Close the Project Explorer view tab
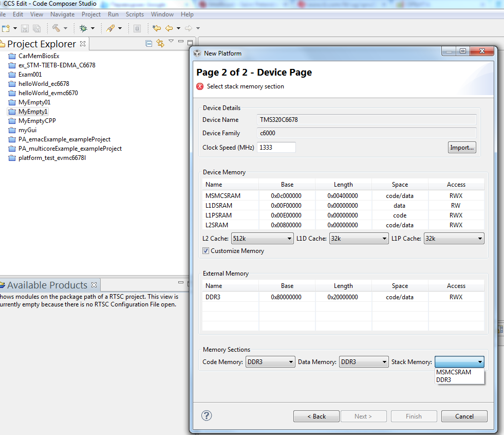This screenshot has height=435, width=504. coord(83,43)
